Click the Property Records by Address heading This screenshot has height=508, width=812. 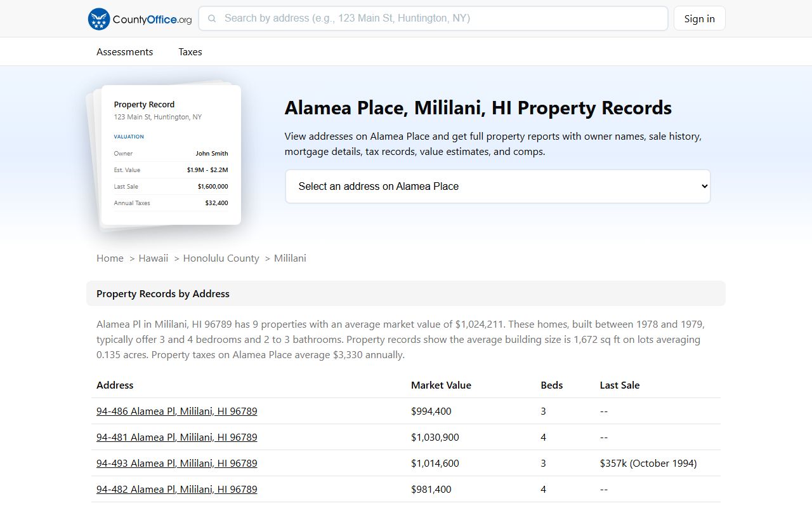[x=163, y=294]
